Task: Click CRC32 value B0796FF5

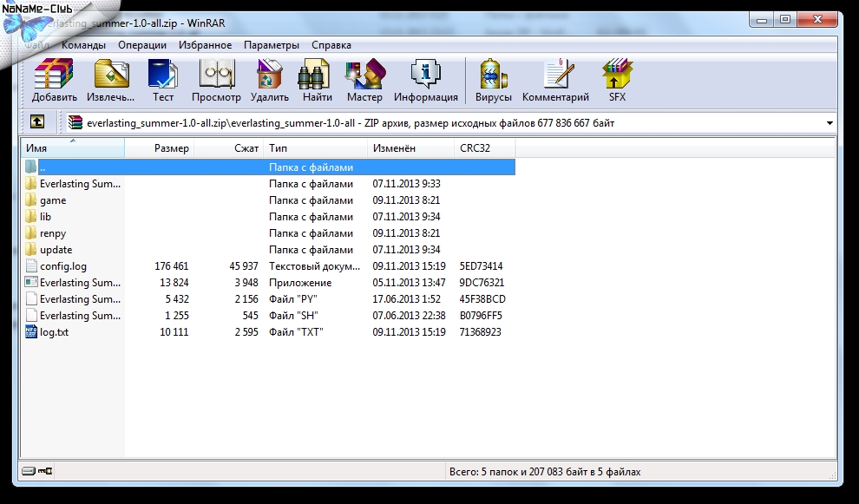Action: [481, 316]
